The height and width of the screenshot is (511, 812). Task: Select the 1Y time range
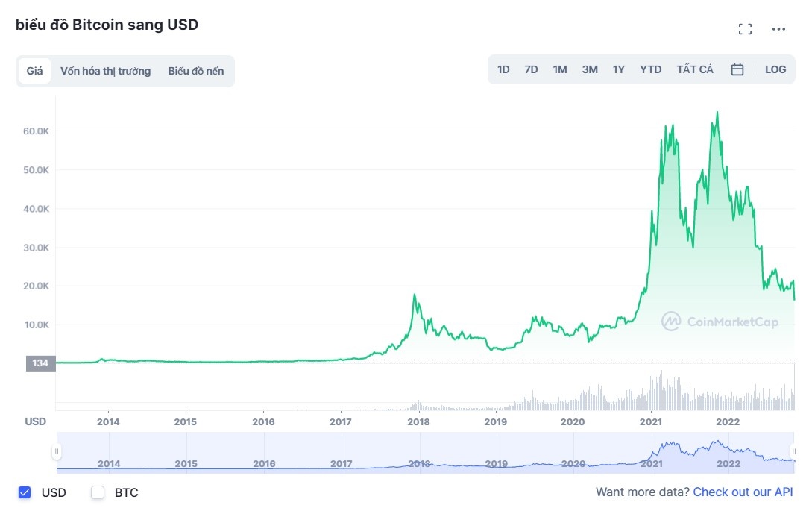[619, 69]
